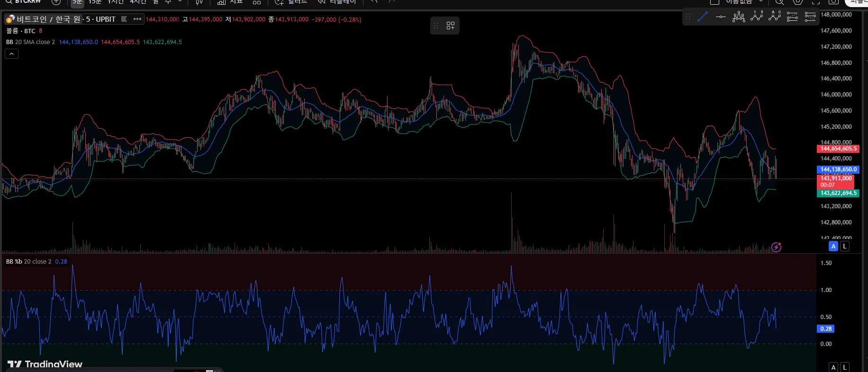Screen dimensions: 868x372
Task: Click the flag icon in symbol legend
Action: coord(124,19)
